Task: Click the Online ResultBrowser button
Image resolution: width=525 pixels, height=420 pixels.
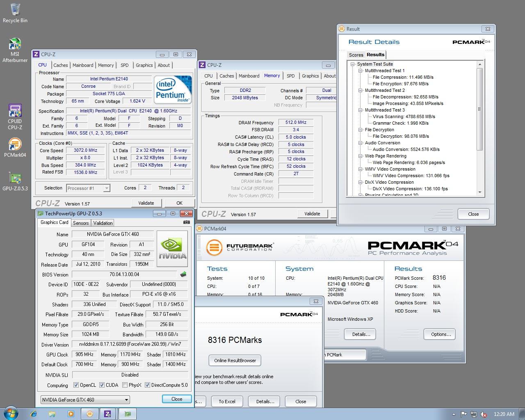Action: coord(235,361)
